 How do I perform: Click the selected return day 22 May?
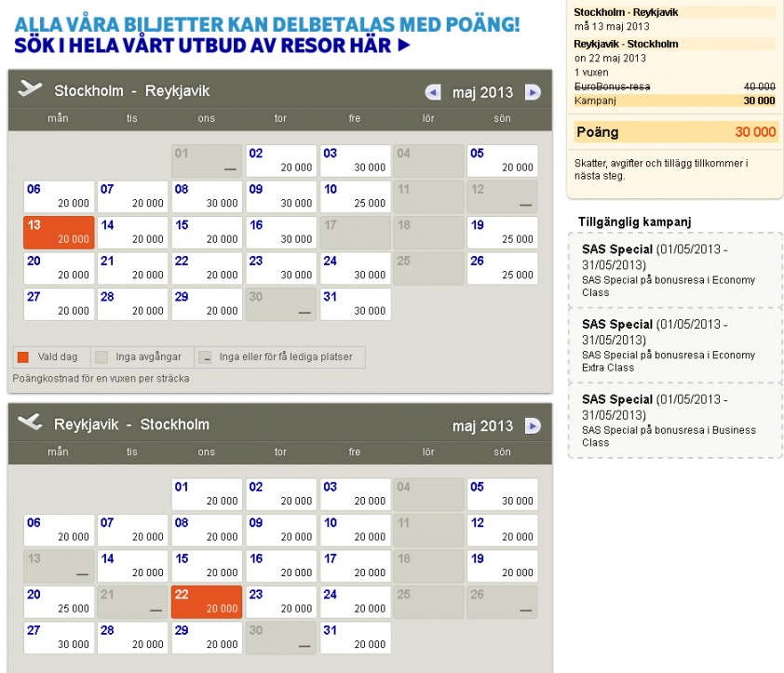[x=207, y=602]
